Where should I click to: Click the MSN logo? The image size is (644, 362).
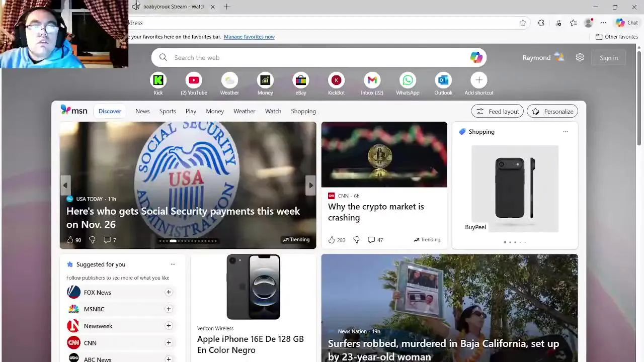[73, 111]
